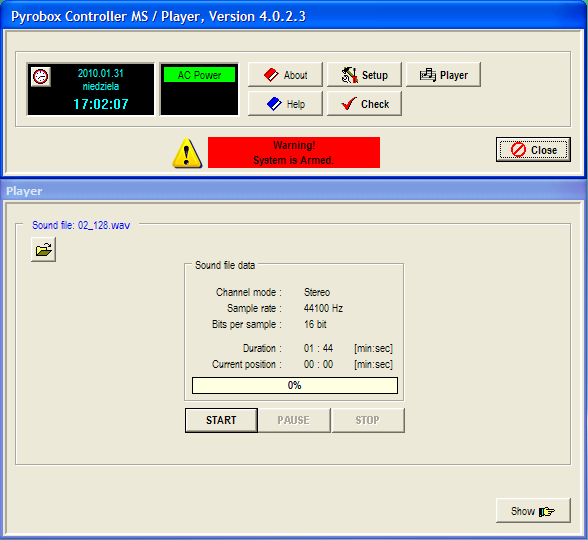Screen dimensions: 588x540
Task: Start playback with the START button
Action: [x=221, y=420]
